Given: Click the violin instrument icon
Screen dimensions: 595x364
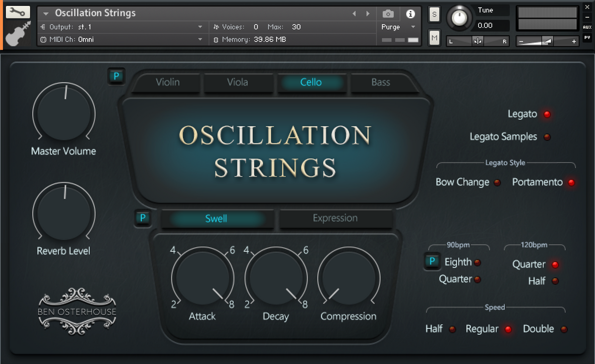Looking at the screenshot, I should point(18,34).
